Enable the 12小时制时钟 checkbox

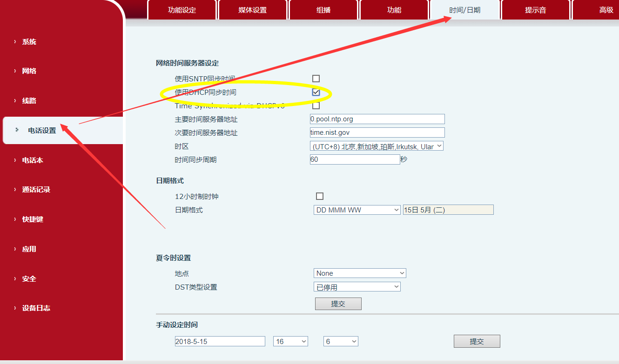pos(320,196)
